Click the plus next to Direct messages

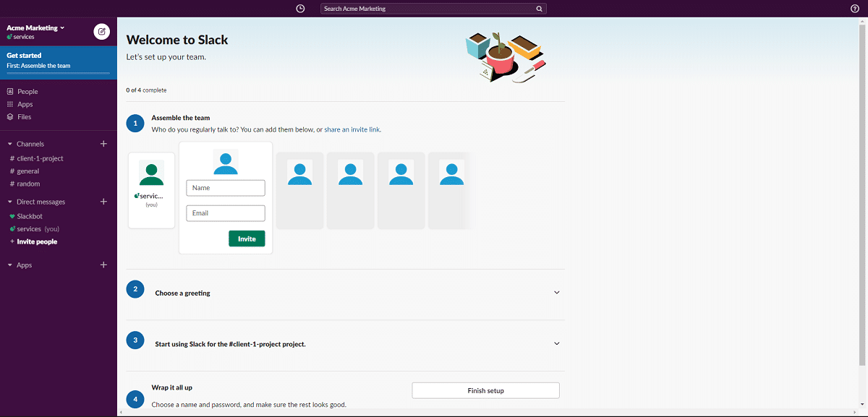(103, 202)
